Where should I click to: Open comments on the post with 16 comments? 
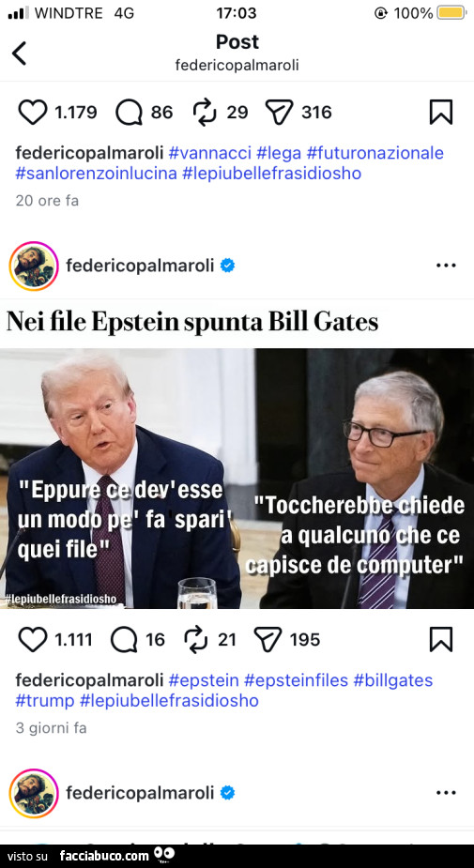[x=124, y=640]
